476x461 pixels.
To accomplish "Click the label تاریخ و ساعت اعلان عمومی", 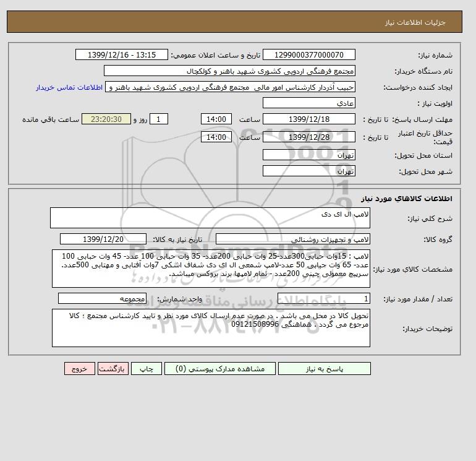I will [216, 55].
